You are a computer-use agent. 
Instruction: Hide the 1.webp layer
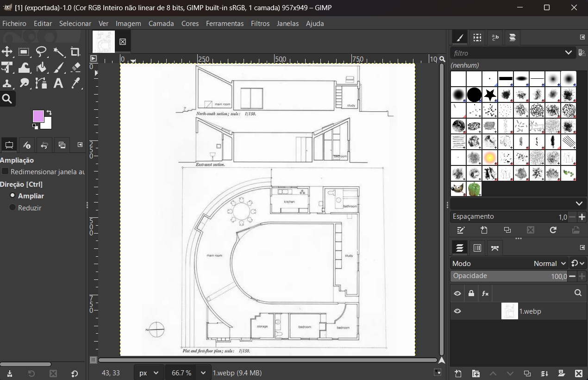click(x=457, y=311)
